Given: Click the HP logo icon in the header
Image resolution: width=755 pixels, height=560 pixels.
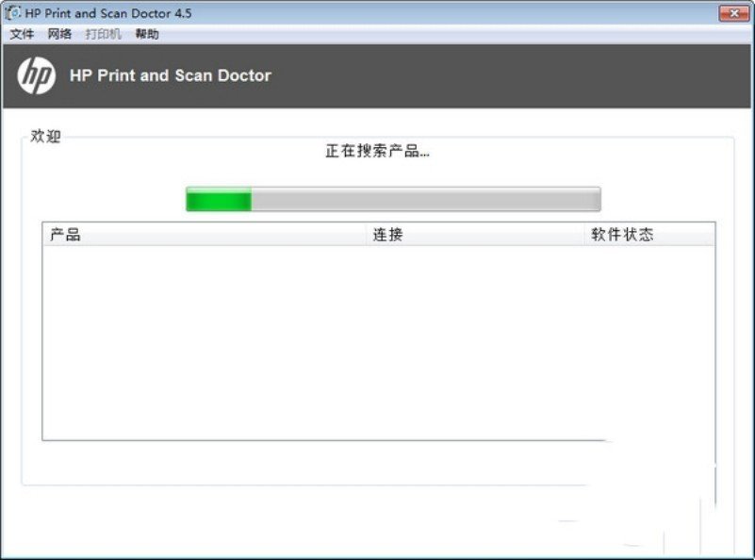Looking at the screenshot, I should click(37, 73).
